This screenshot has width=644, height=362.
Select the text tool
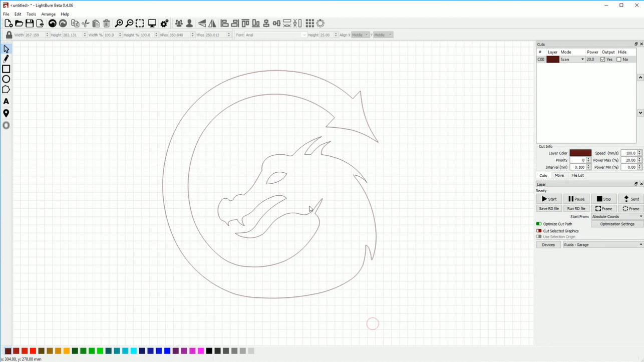pyautogui.click(x=6, y=102)
